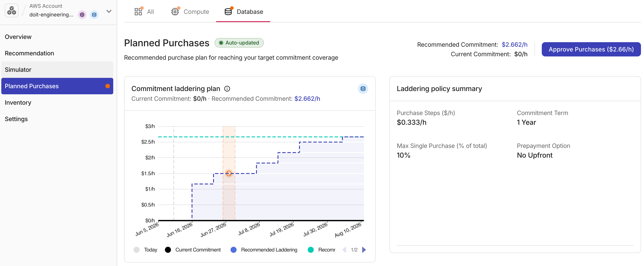Click the purple compute chip badge
Viewport: 644px width, 266px height.
[x=82, y=15]
